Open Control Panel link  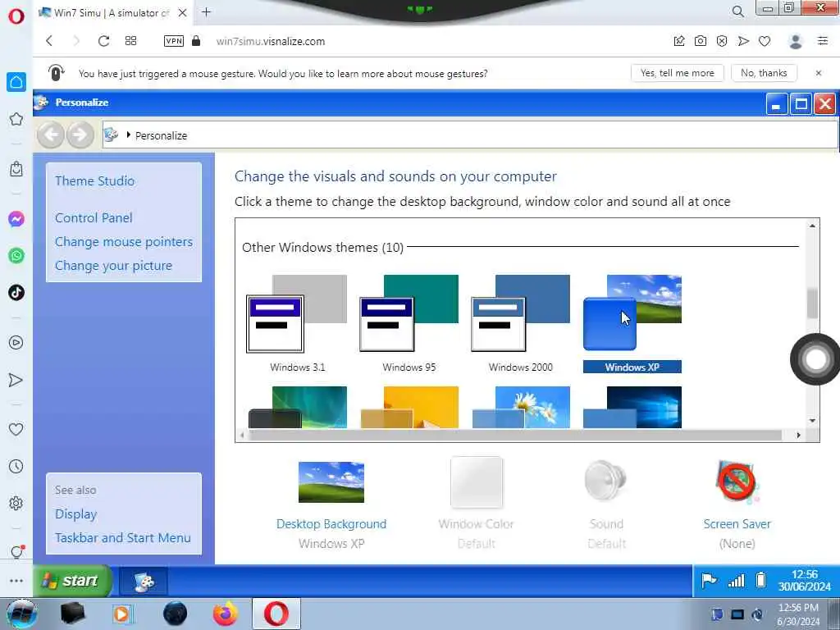pos(94,218)
